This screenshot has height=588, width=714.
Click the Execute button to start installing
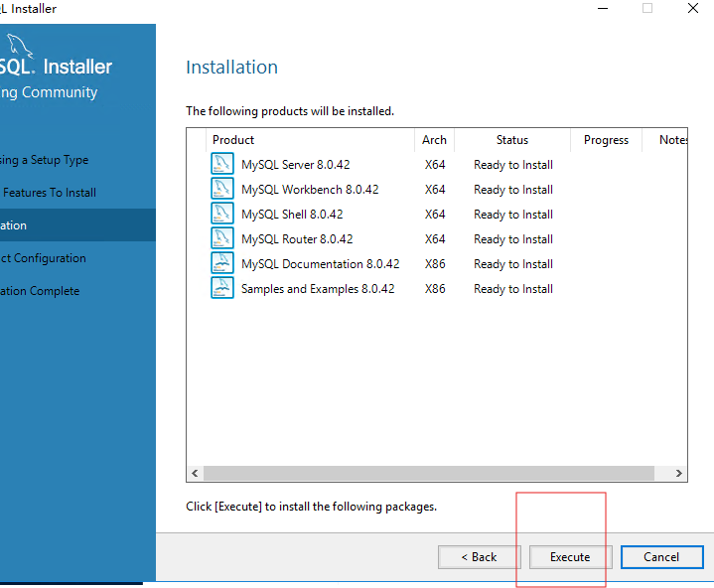pos(570,557)
